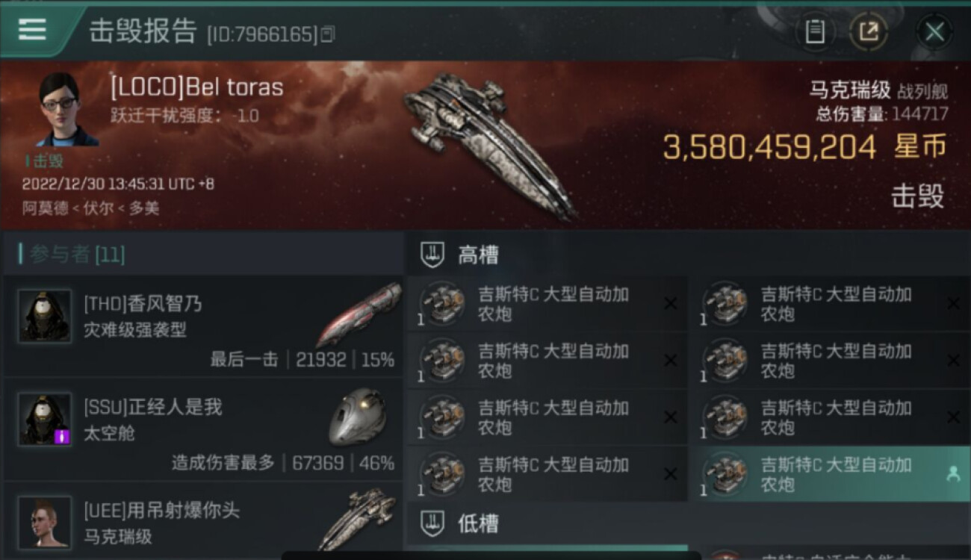Screen dimensions: 971x560
Task: Click the 阿莫德 location link
Action: (37, 208)
